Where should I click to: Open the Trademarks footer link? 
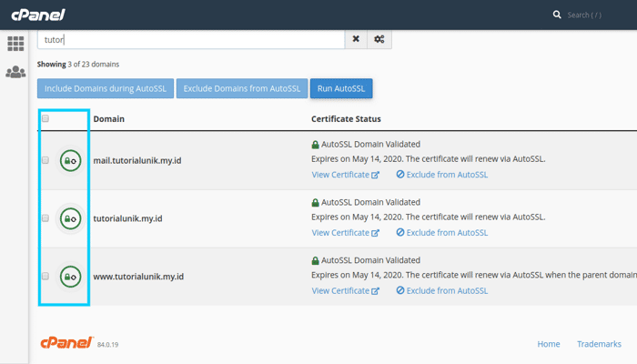point(599,344)
